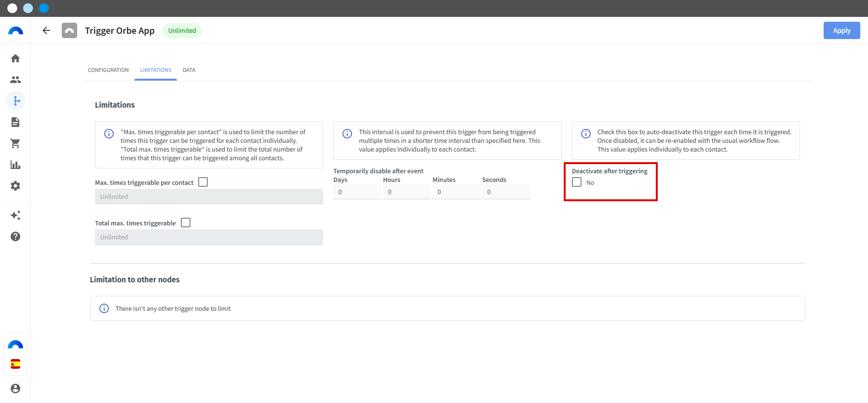Focus the Days input field

pos(357,192)
